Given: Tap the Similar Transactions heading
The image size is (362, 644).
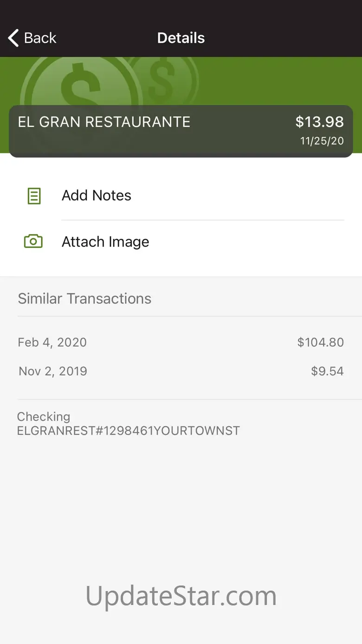Looking at the screenshot, I should pyautogui.click(x=84, y=299).
